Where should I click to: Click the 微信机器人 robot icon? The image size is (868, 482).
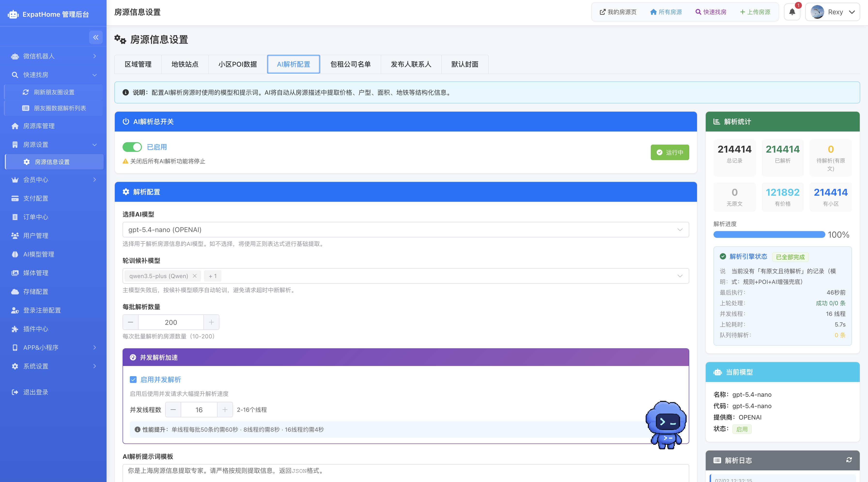tap(15, 56)
